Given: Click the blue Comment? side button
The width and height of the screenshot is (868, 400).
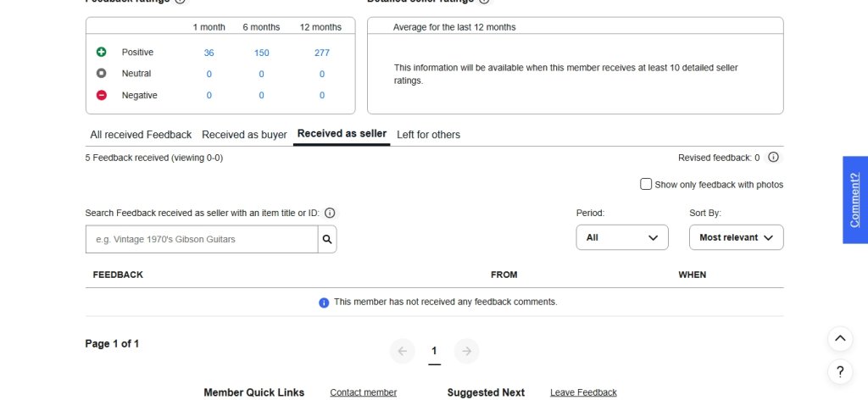Looking at the screenshot, I should (x=854, y=200).
